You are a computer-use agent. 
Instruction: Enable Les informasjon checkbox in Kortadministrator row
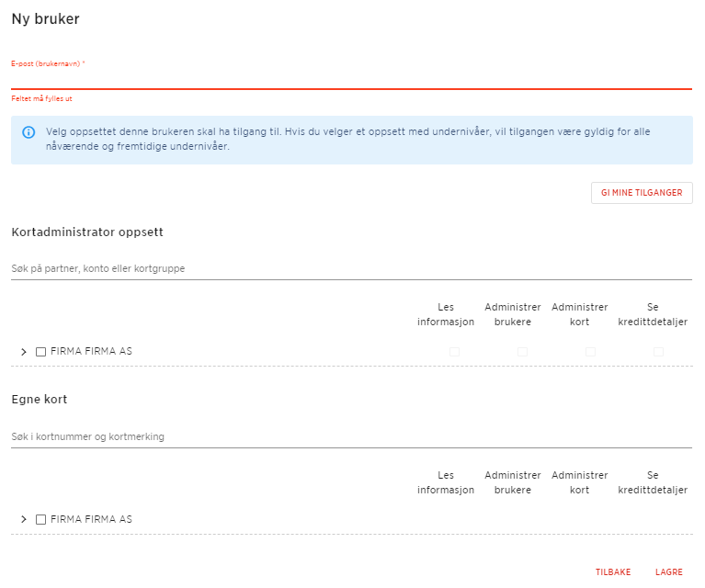click(454, 352)
